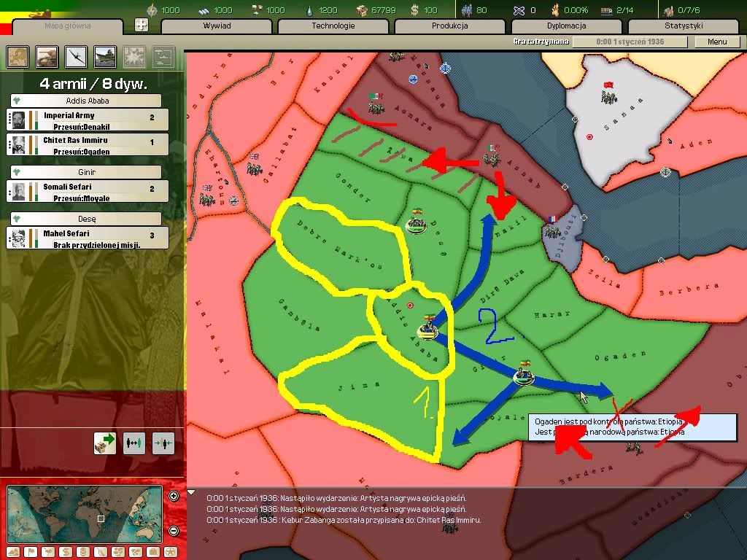Click the unit in Sana province
The image size is (747, 560).
tap(608, 94)
